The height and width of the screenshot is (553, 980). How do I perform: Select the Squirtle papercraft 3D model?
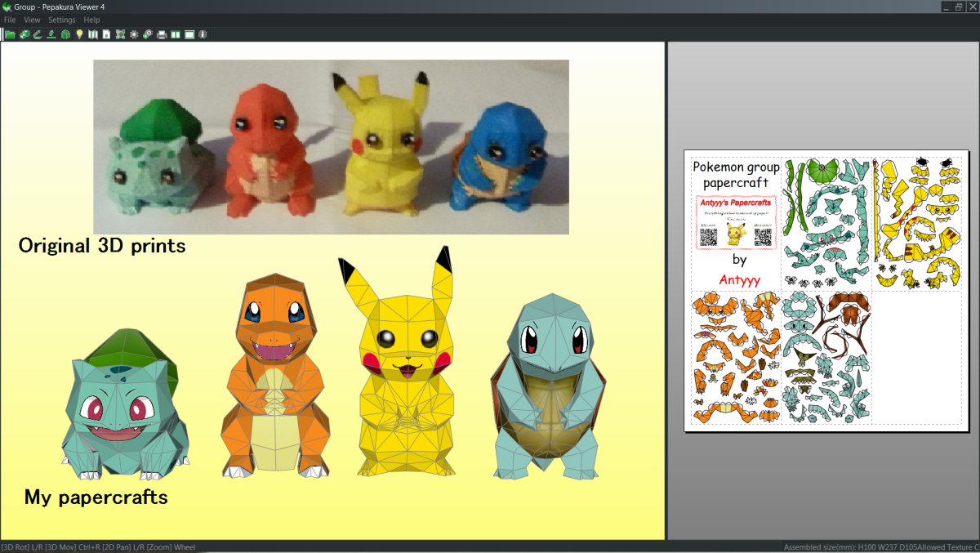point(547,387)
